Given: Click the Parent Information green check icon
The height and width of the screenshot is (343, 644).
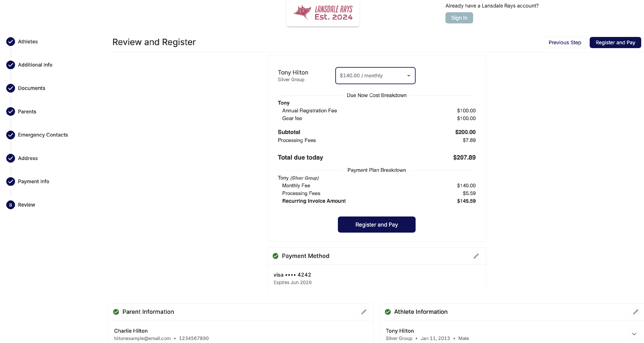Looking at the screenshot, I should 116,312.
